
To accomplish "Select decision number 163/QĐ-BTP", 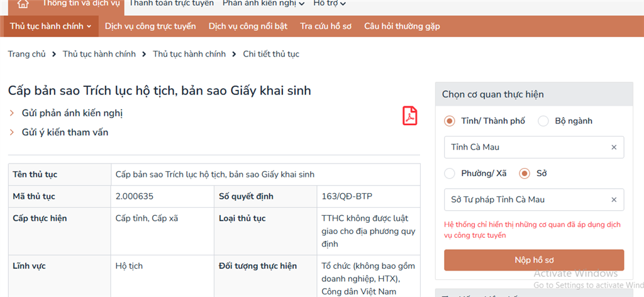I will coord(347,196).
